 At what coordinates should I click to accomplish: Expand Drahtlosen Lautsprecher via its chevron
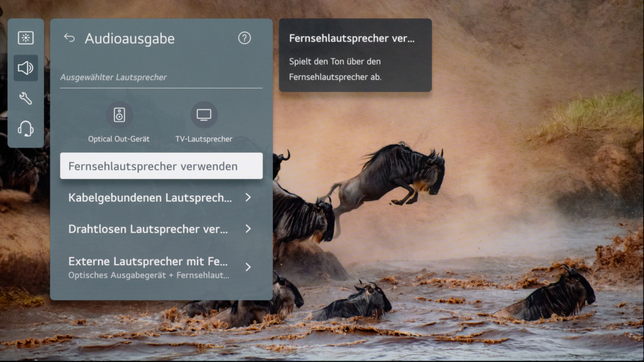tap(248, 229)
